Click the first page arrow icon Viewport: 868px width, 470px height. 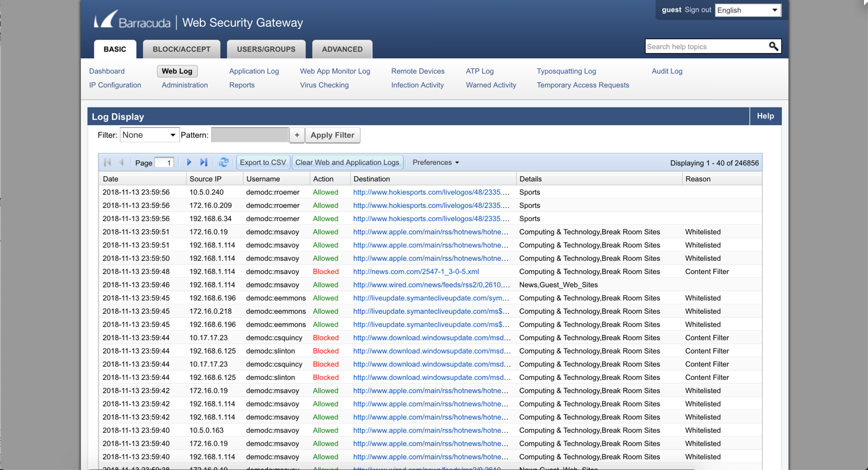[x=107, y=162]
